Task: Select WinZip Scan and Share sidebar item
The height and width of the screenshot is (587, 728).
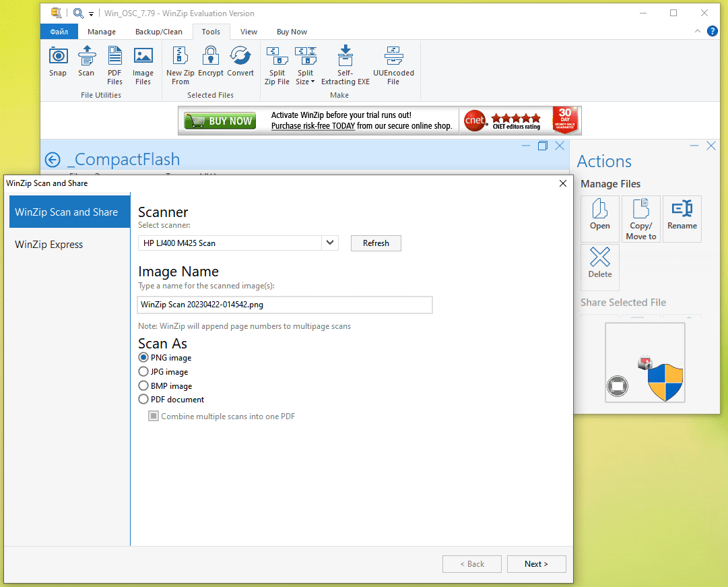Action: 69,212
